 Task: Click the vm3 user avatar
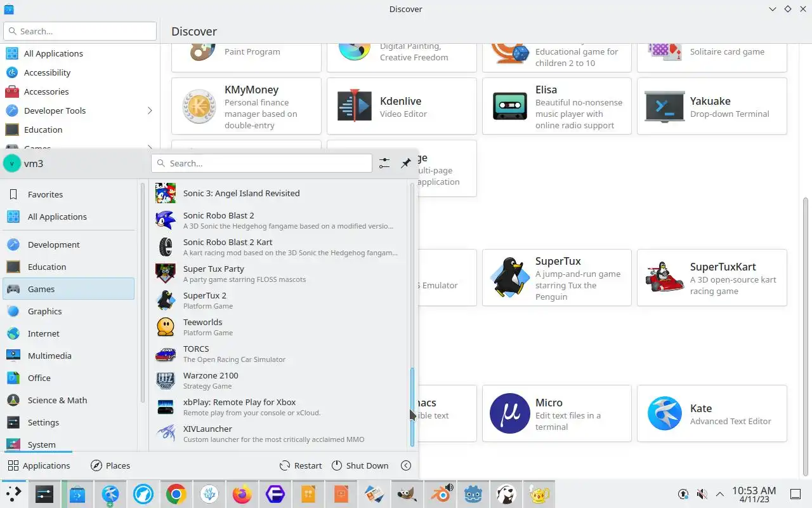pyautogui.click(x=11, y=163)
